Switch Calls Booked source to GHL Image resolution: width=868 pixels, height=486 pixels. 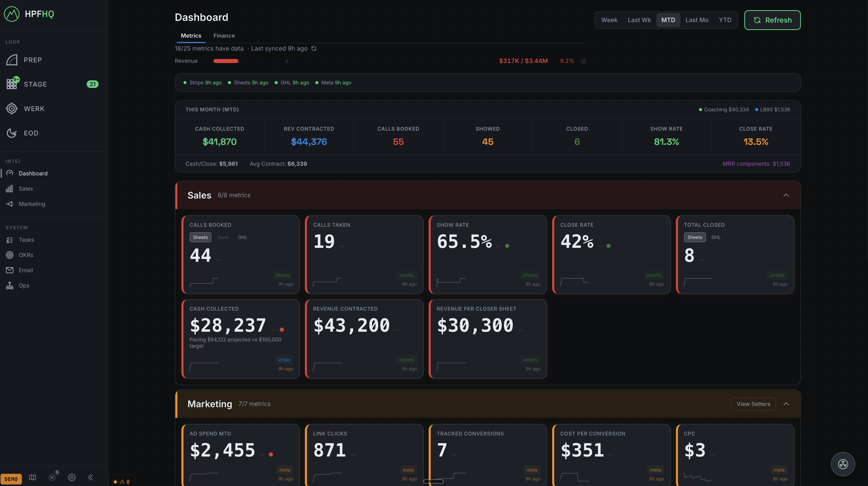pyautogui.click(x=242, y=237)
